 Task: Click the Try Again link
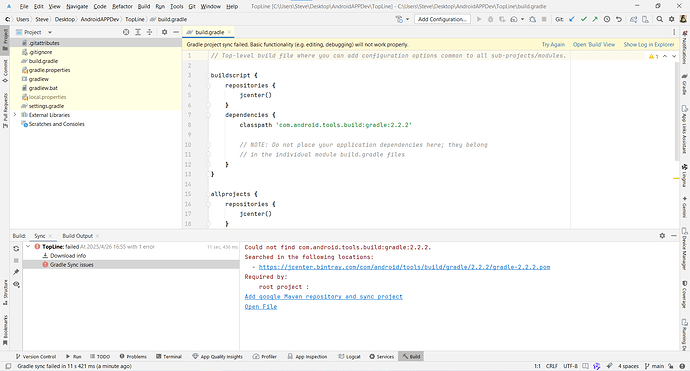click(553, 44)
